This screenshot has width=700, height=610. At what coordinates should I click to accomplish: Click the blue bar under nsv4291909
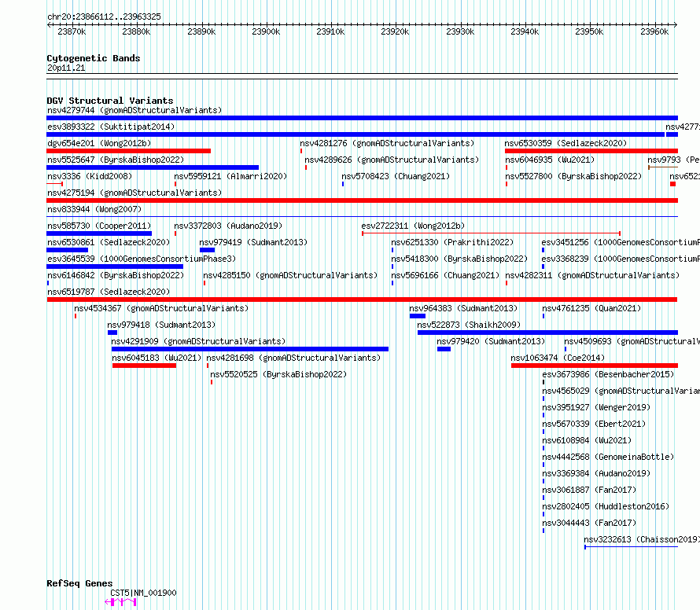tap(250, 349)
